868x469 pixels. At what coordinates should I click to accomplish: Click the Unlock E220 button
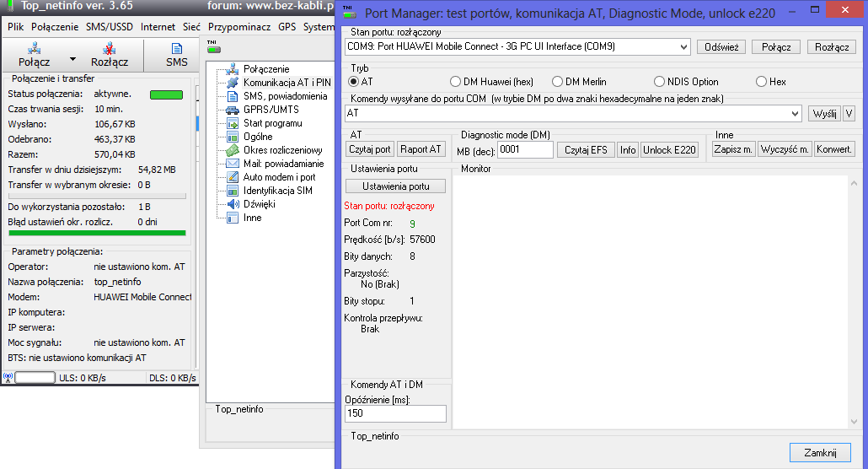tap(669, 149)
